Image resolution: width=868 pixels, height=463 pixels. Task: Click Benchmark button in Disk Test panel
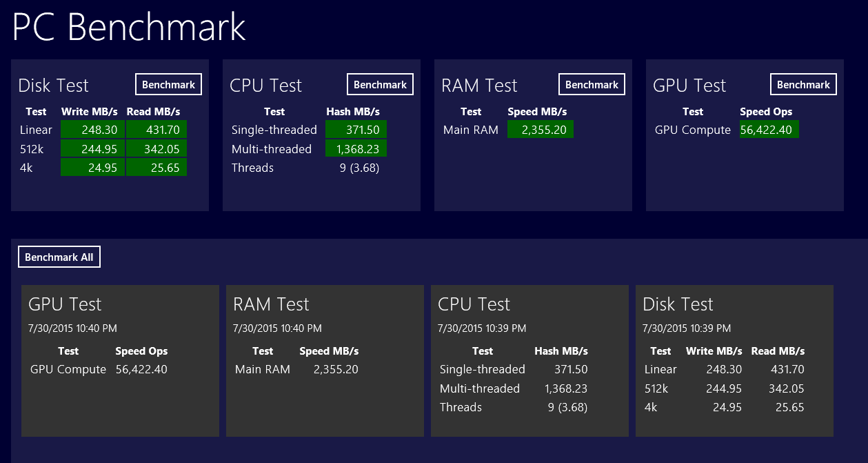[x=168, y=85]
